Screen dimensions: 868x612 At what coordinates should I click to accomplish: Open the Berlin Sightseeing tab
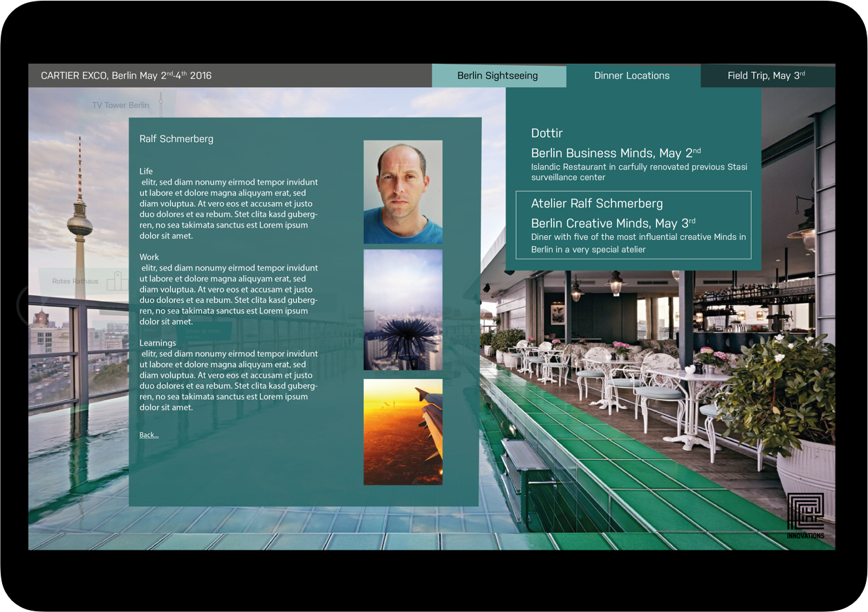(x=498, y=75)
